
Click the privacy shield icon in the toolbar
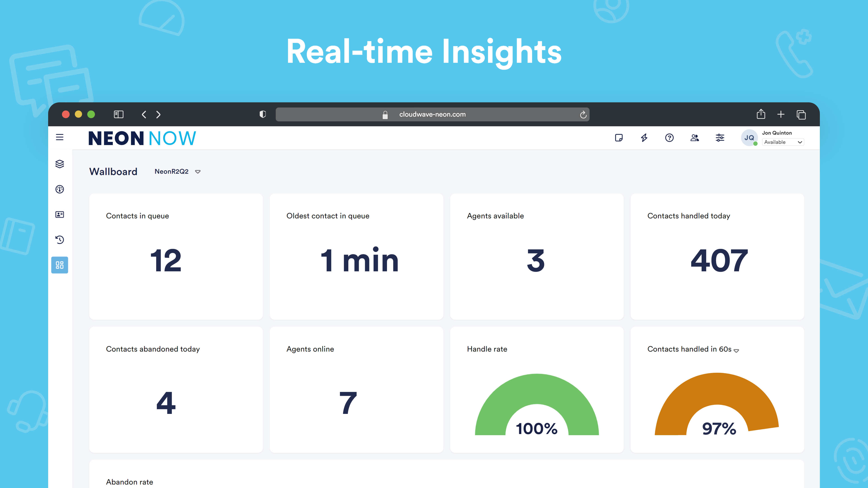point(262,115)
